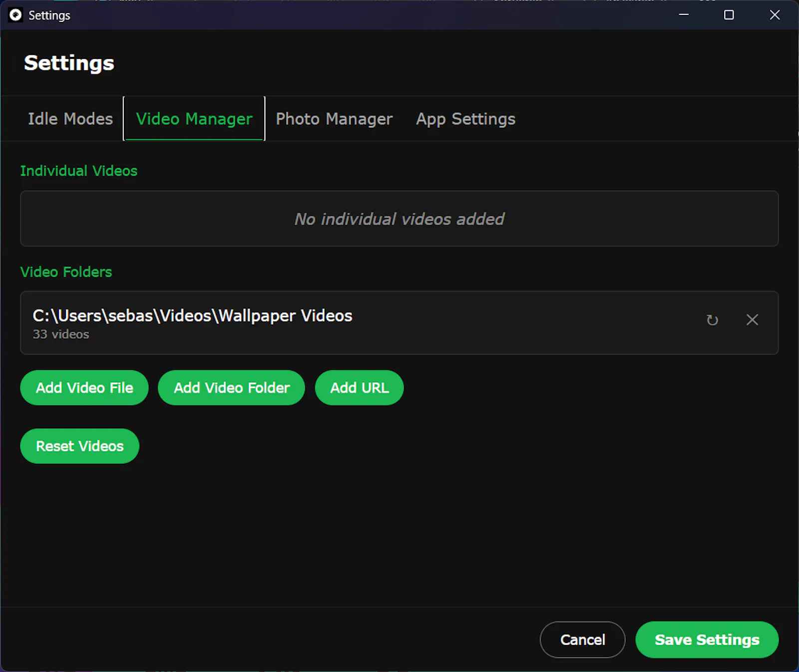Click the '33 videos' count text
The width and height of the screenshot is (799, 672).
[61, 334]
